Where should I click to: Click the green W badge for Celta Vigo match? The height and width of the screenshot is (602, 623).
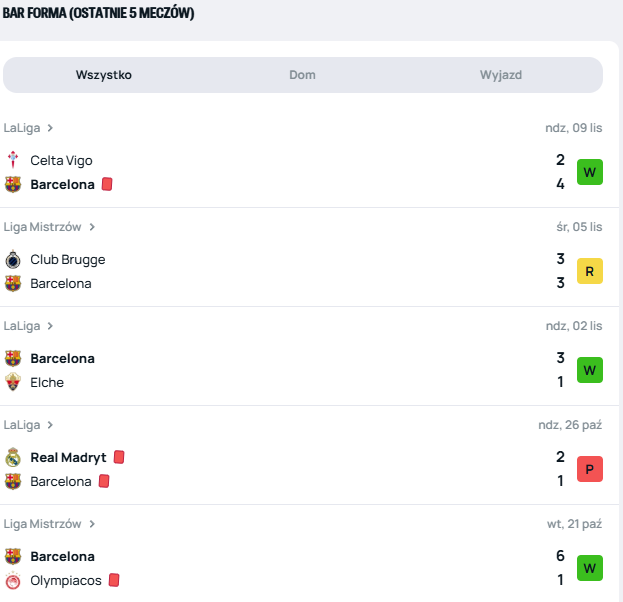590,172
